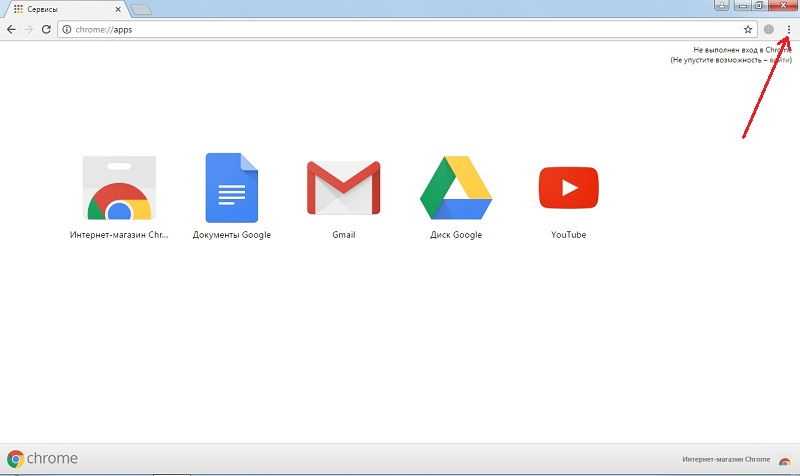Click the Интернет-магазин Chrome footer link

[x=726, y=459]
